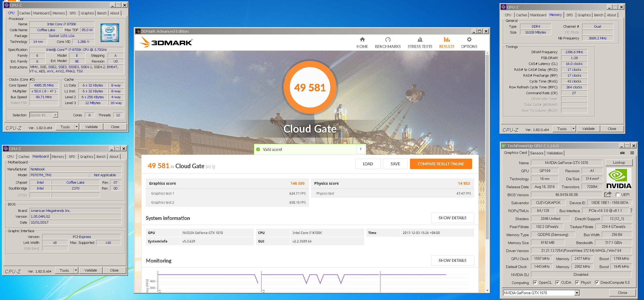The width and height of the screenshot is (644, 300).
Task: Click the green valid score checkmark
Action: click(x=258, y=149)
